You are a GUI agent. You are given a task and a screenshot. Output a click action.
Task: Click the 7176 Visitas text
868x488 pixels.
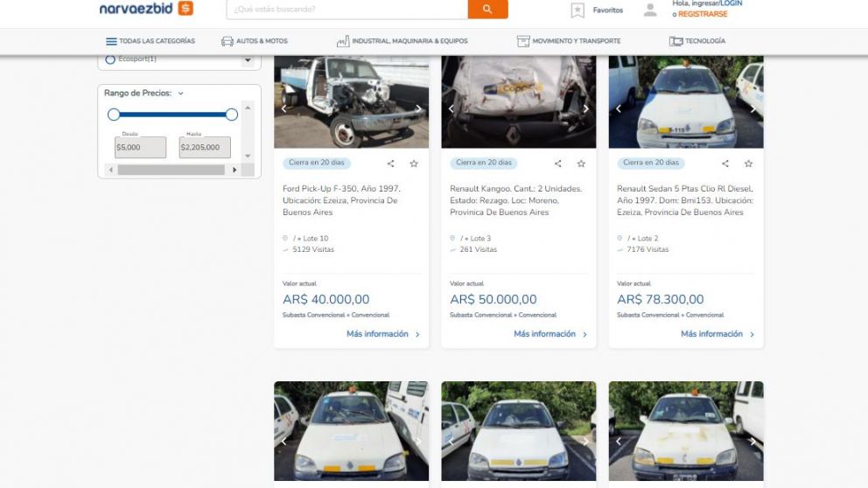point(647,249)
